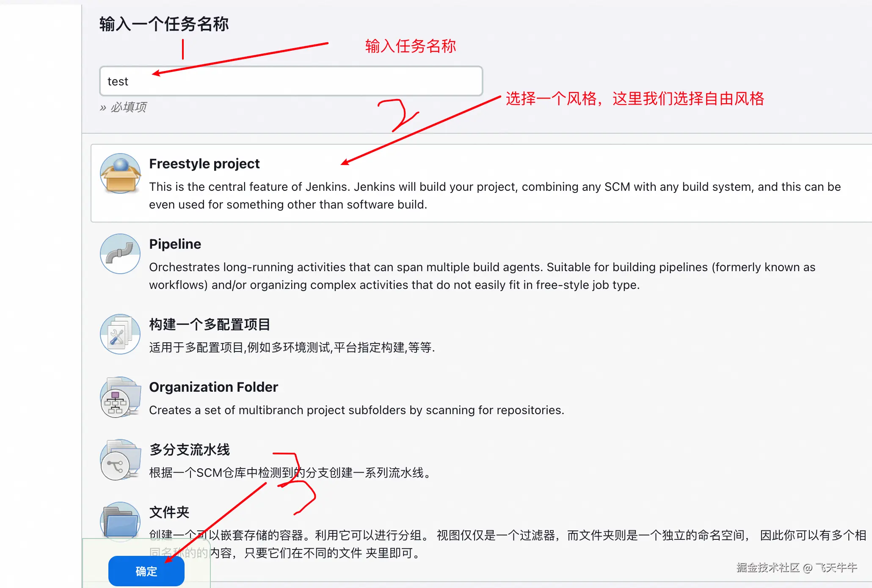Choose 文件夹 item type
The width and height of the screenshot is (872, 588).
tap(169, 512)
